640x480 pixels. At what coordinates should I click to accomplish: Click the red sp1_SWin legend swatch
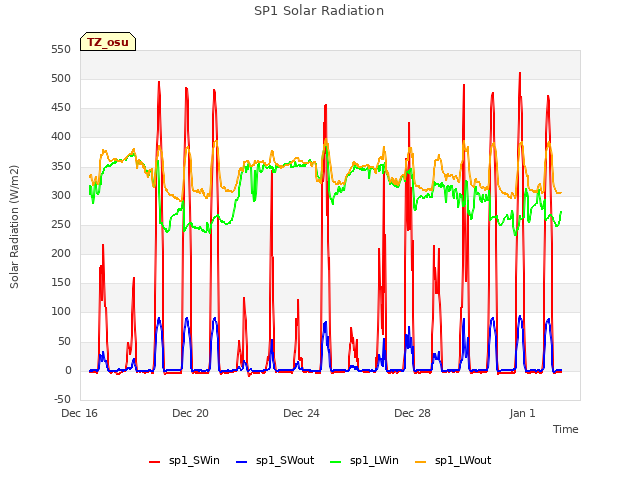coord(155,462)
